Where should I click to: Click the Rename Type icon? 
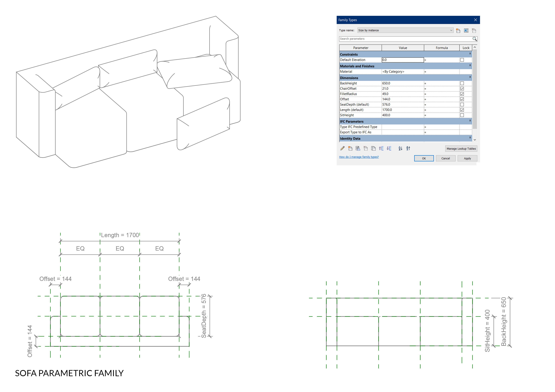click(x=466, y=31)
